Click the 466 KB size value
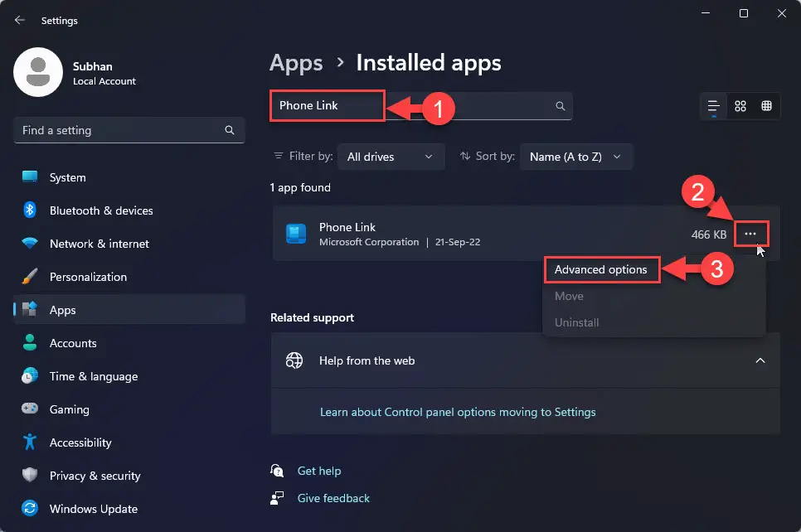The width and height of the screenshot is (801, 532). click(708, 235)
